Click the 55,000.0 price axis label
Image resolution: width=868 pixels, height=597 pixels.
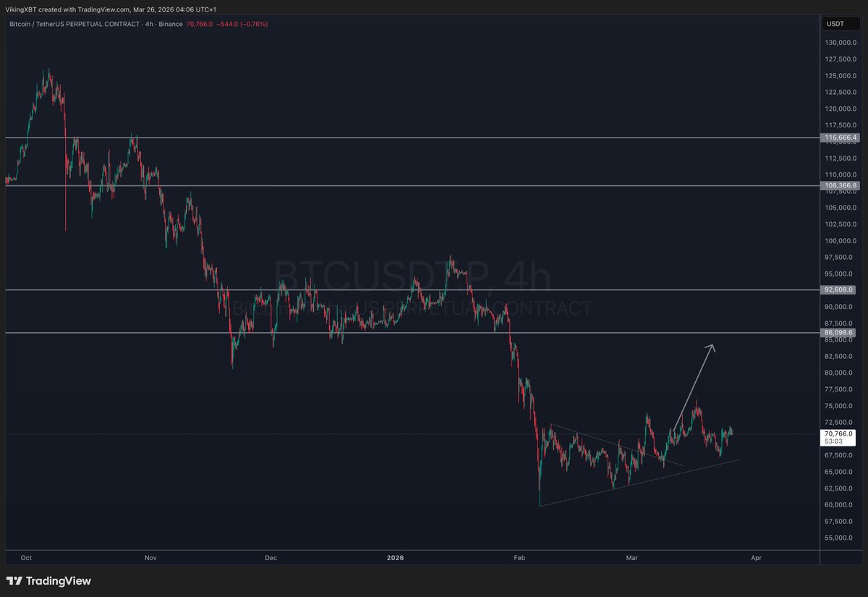pyautogui.click(x=839, y=538)
